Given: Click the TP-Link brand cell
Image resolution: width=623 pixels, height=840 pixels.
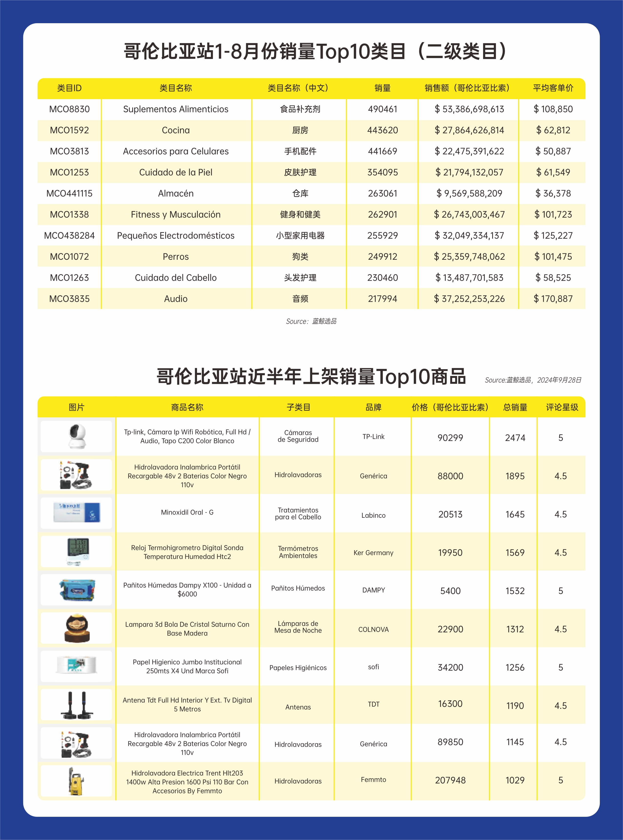Looking at the screenshot, I should 373,437.
